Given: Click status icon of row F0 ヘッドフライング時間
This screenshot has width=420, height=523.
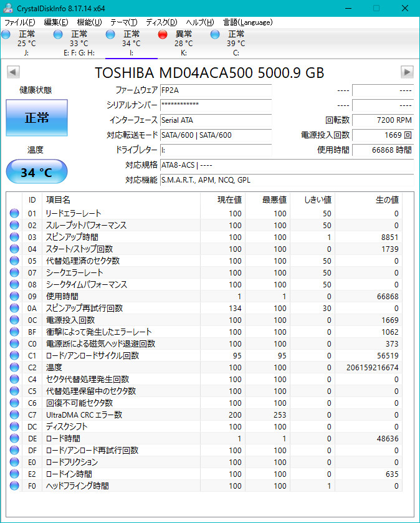Looking at the screenshot, I should pyautogui.click(x=14, y=486).
